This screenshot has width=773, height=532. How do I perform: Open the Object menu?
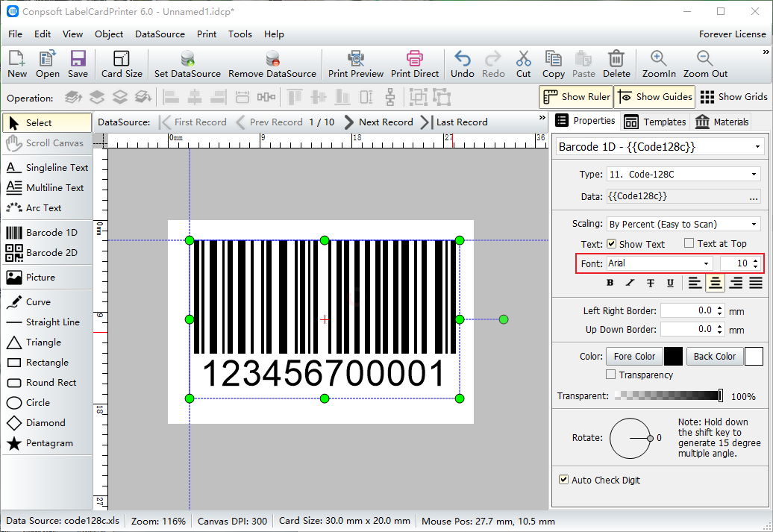click(x=109, y=34)
